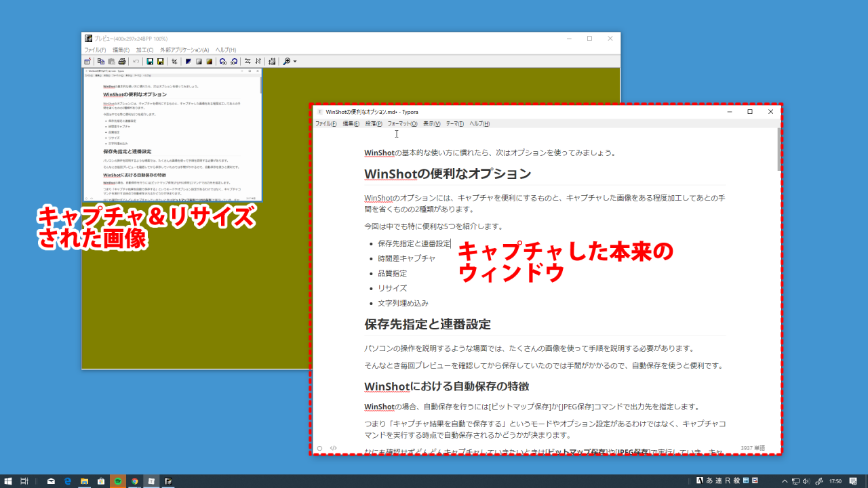Open テーマ(T) menu in Typora
The image size is (868, 488).
point(454,124)
